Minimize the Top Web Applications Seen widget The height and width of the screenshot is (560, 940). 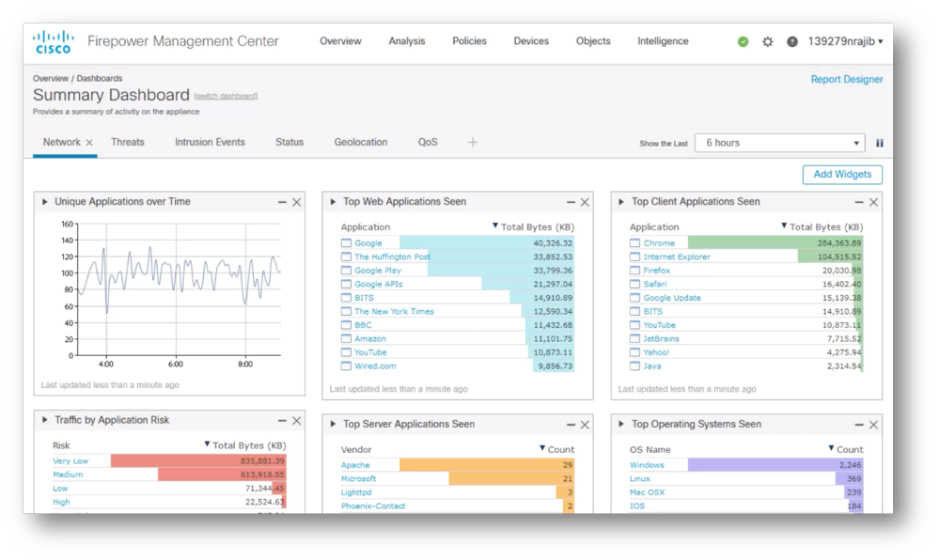point(571,202)
